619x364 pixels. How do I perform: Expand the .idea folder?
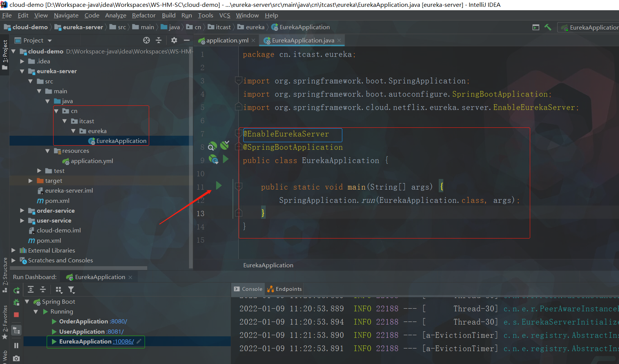(22, 61)
